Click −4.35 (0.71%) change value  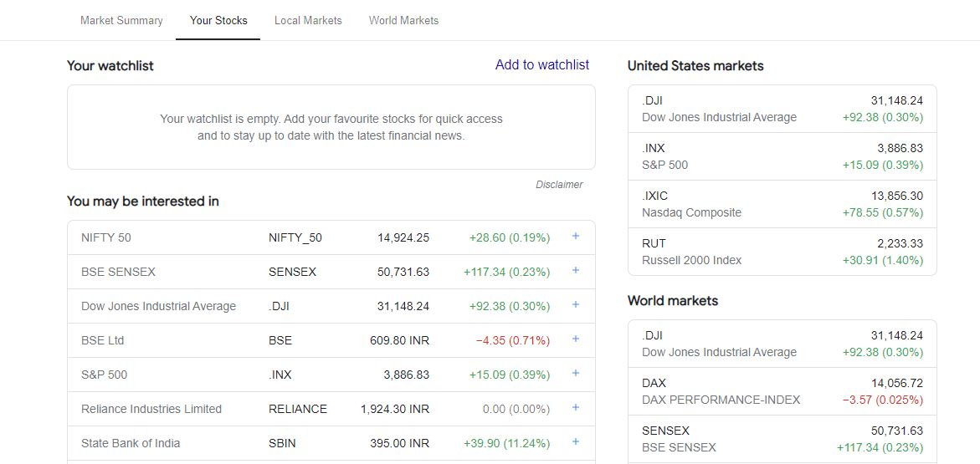pos(513,341)
